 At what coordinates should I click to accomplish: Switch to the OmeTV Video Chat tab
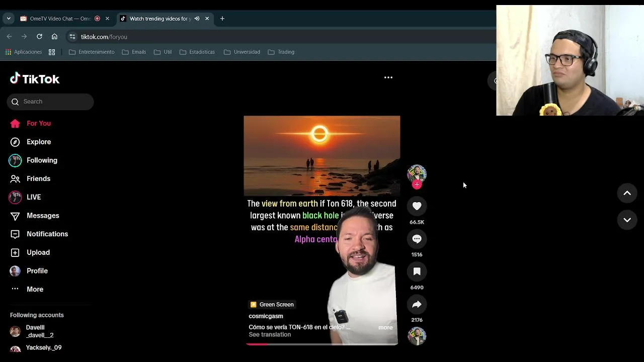pyautogui.click(x=60, y=19)
